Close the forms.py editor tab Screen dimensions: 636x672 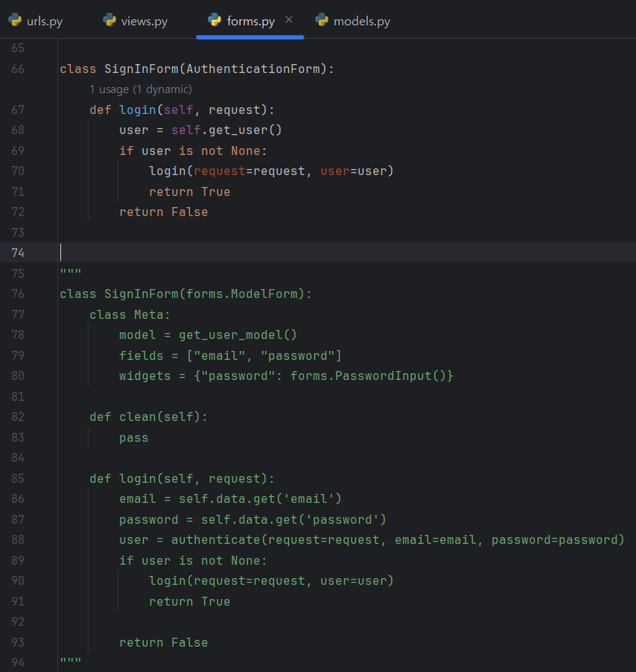(289, 19)
